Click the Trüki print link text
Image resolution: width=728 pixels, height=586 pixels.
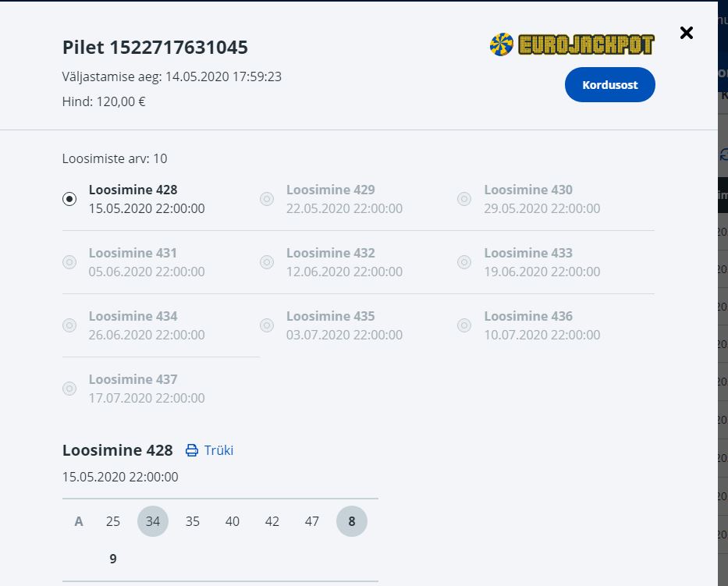click(218, 450)
